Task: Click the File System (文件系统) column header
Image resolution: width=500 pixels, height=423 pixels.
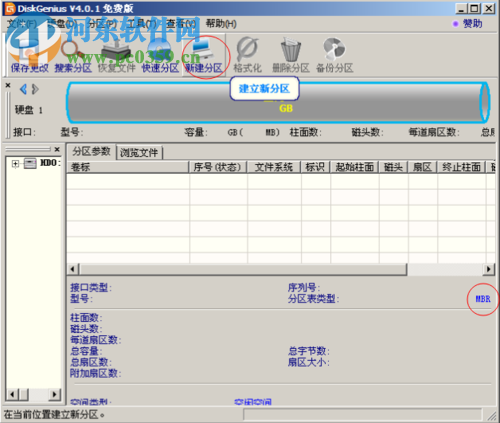Action: point(274,167)
